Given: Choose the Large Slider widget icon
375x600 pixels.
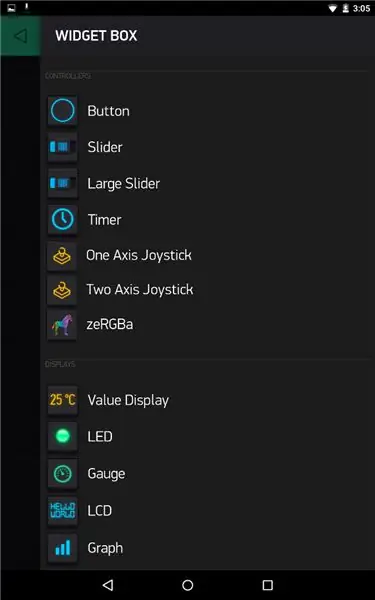Looking at the screenshot, I should 62,183.
